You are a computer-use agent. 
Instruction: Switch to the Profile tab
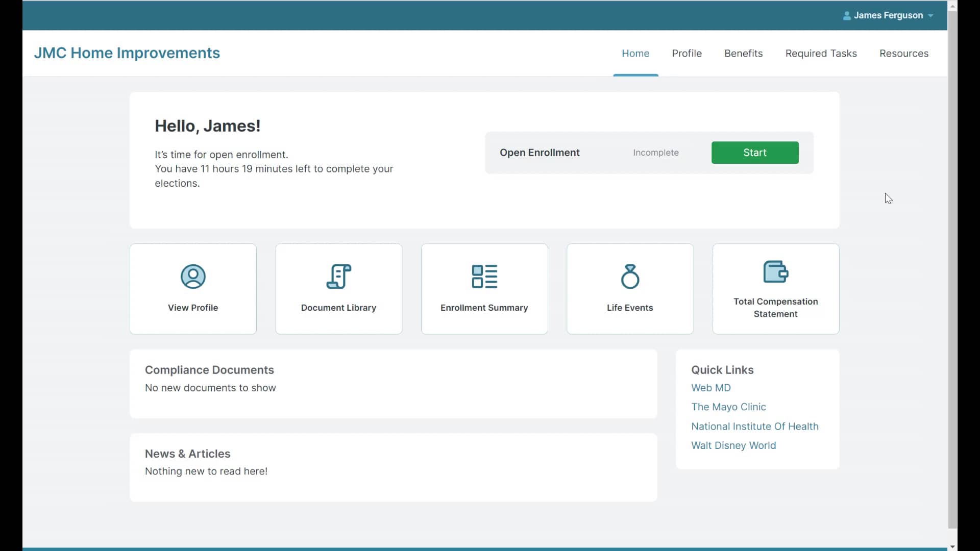[x=687, y=53]
